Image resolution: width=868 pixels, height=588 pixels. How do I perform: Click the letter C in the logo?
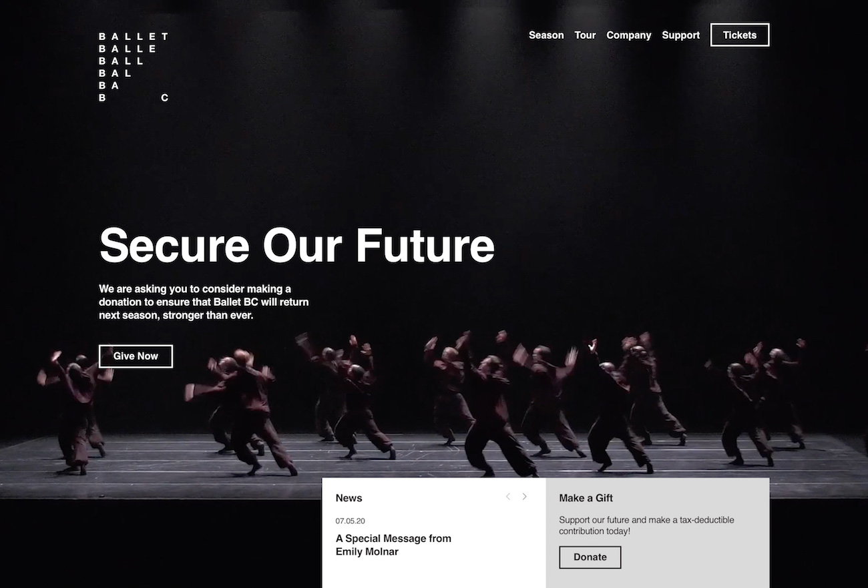[x=164, y=98]
